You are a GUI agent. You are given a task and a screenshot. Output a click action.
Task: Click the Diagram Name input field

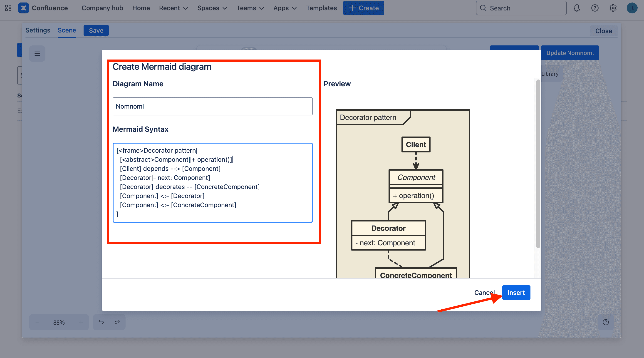tap(213, 106)
